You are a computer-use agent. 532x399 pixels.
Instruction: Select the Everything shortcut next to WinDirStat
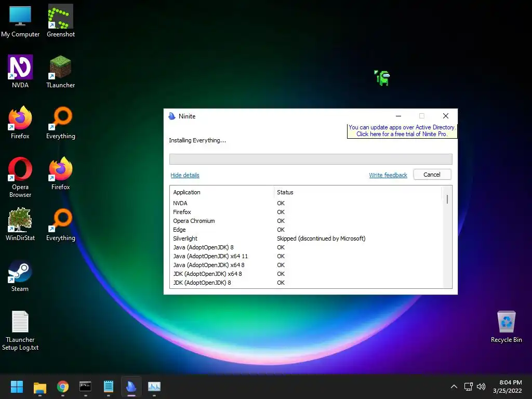pyautogui.click(x=61, y=224)
